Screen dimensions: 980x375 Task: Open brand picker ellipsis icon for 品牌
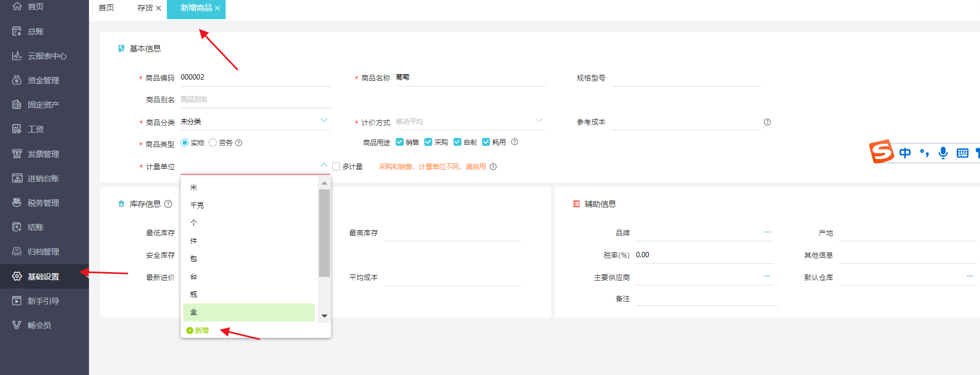(x=767, y=232)
